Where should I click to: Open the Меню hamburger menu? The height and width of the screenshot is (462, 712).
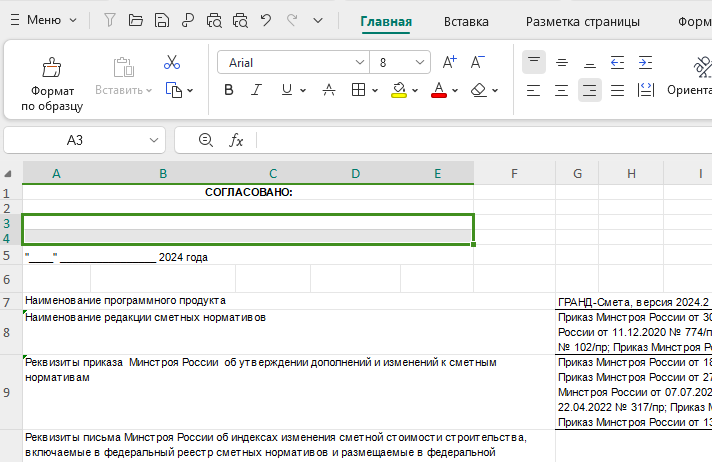pyautogui.click(x=43, y=20)
